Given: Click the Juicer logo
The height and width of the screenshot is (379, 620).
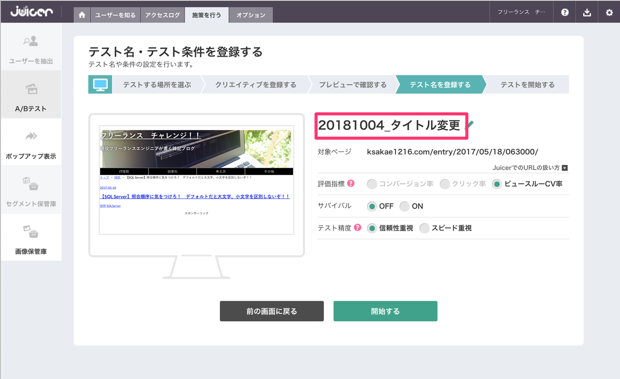Looking at the screenshot, I should tap(31, 11).
